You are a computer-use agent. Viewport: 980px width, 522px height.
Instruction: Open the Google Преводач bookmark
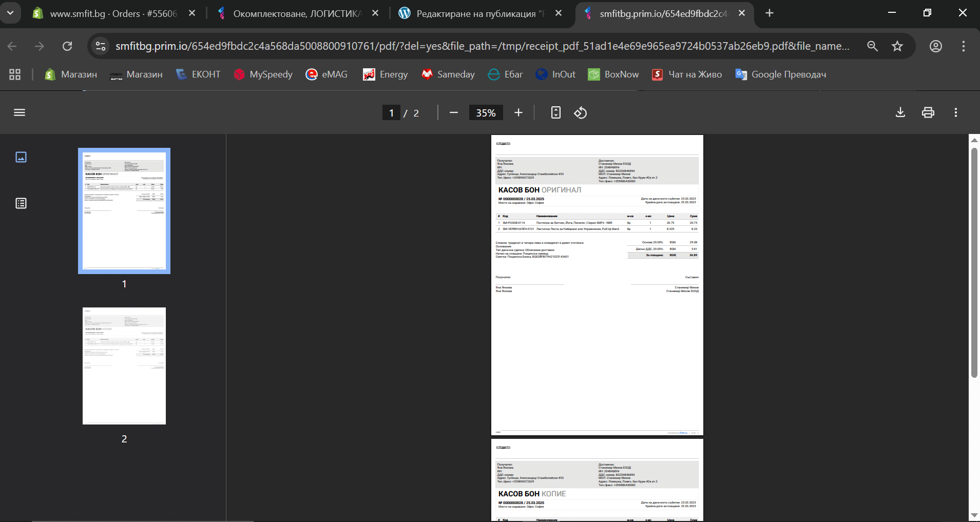781,74
